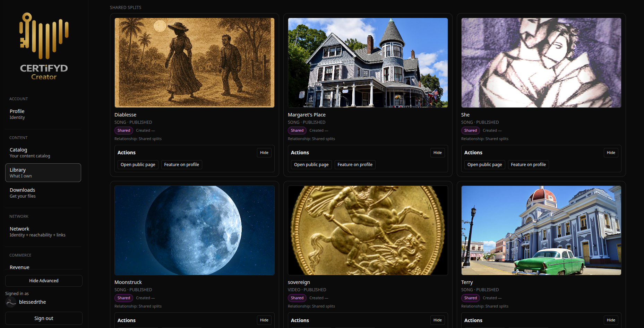The width and height of the screenshot is (644, 328).
Task: Collapse Actions under Moonstruck using Hide
Action: (264, 320)
